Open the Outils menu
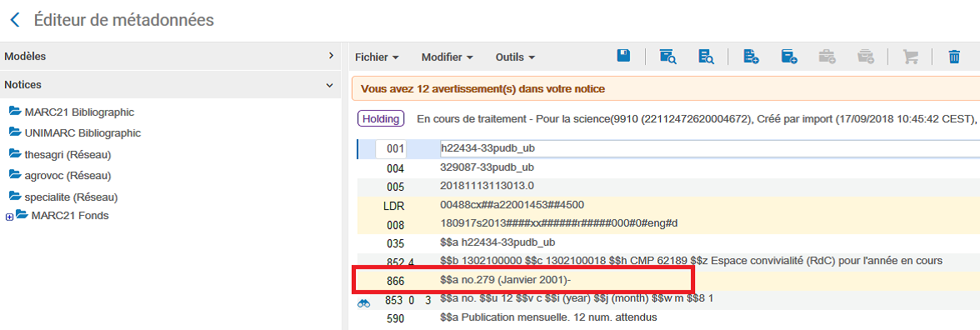Image resolution: width=980 pixels, height=330 pixels. coord(515,57)
